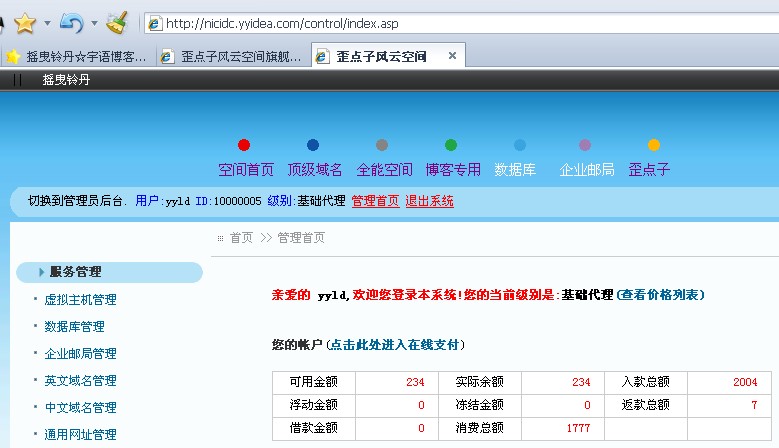Click the green dot above 博客专用
The height and width of the screenshot is (448, 779).
click(451, 145)
